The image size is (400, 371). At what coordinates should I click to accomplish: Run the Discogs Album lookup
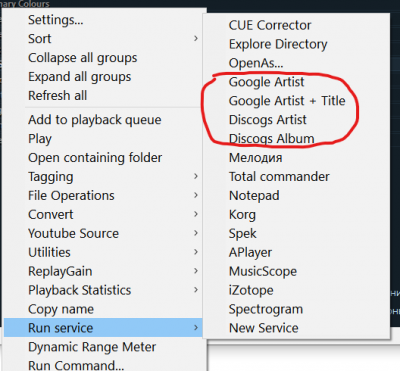click(x=296, y=139)
